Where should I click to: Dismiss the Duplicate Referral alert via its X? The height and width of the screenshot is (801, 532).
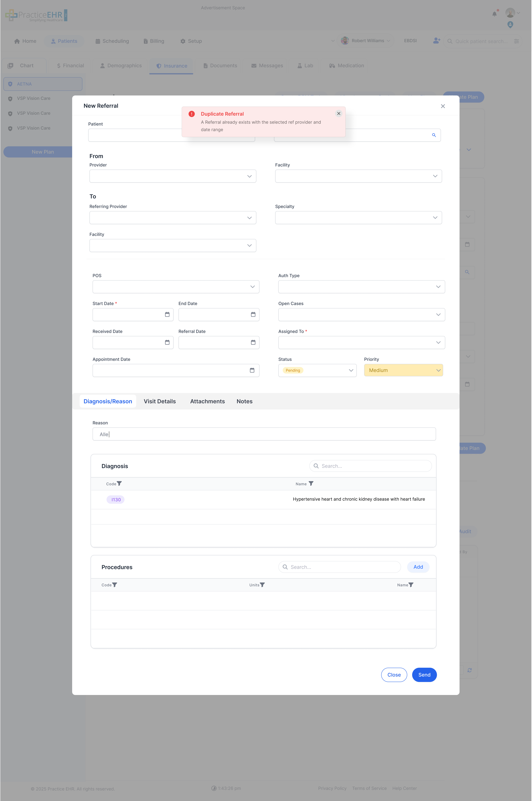coord(339,113)
